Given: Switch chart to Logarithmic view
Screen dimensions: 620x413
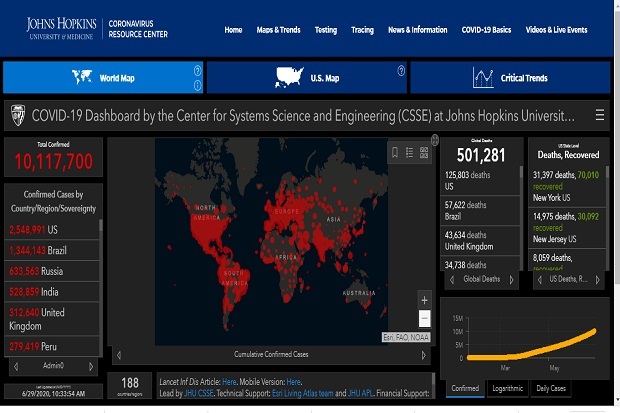Looking at the screenshot, I should tap(507, 388).
